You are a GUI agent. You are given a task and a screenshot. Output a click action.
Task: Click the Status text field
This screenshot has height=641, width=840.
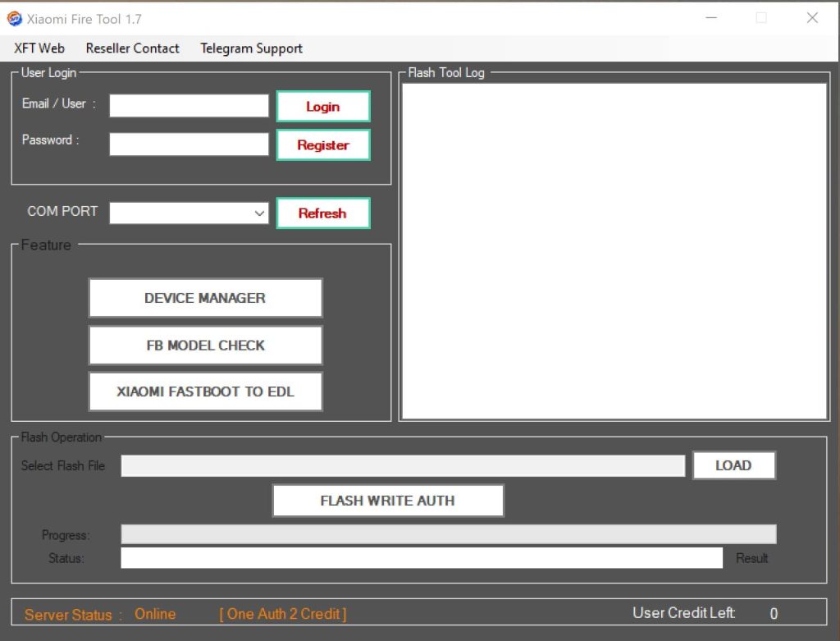[x=421, y=558]
